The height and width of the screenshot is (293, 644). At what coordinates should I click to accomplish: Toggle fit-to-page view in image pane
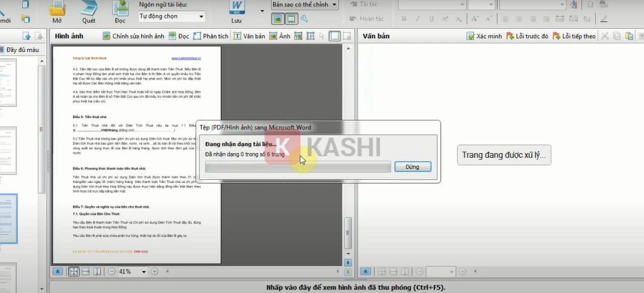pos(74,271)
